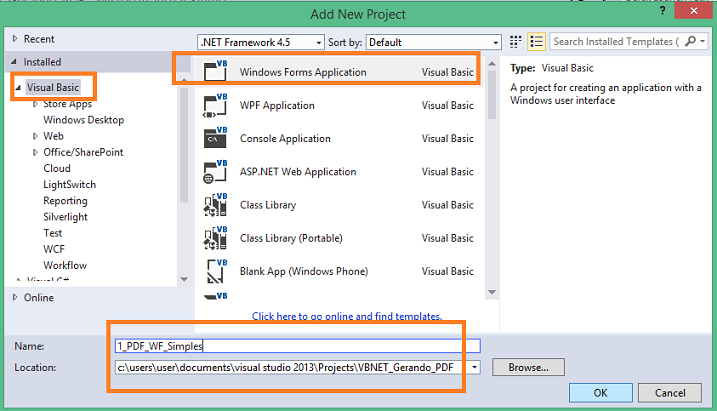Click the Browse... button

pos(528,367)
